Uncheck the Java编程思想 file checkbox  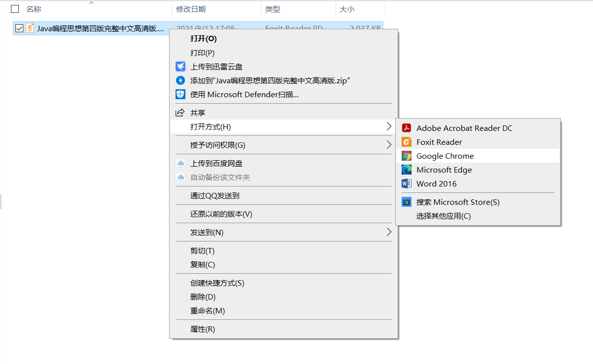19,28
